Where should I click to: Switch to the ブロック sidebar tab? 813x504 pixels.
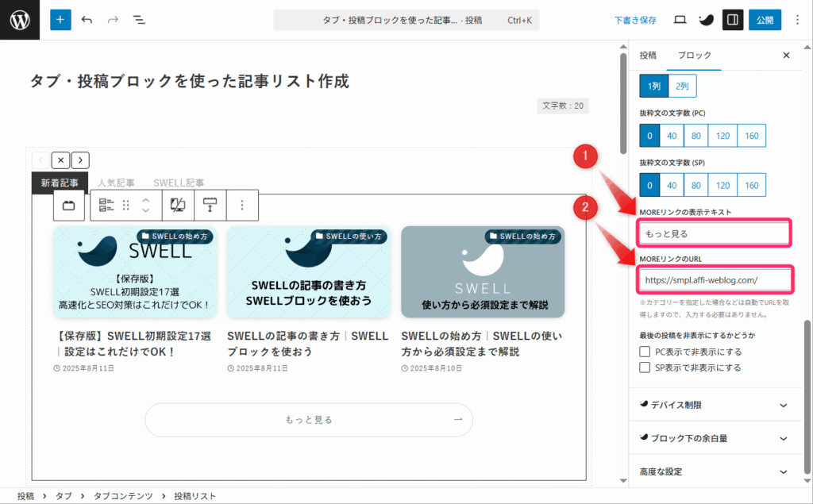click(x=694, y=55)
